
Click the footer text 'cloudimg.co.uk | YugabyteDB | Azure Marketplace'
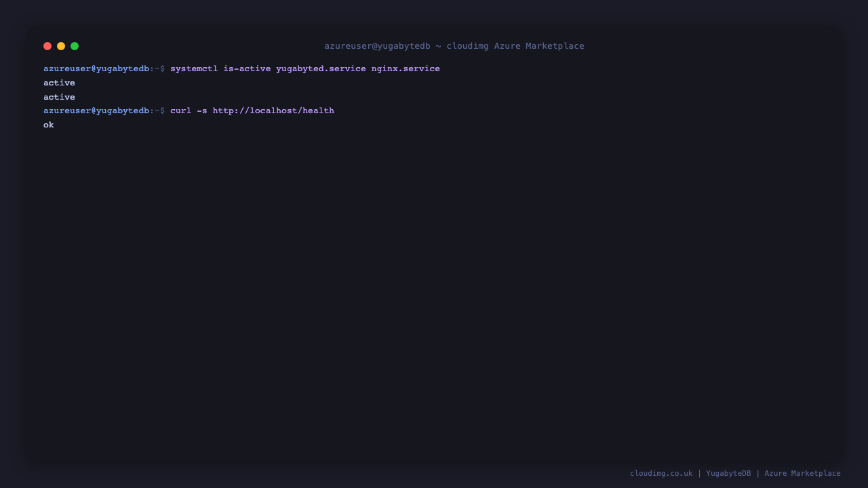tap(735, 474)
